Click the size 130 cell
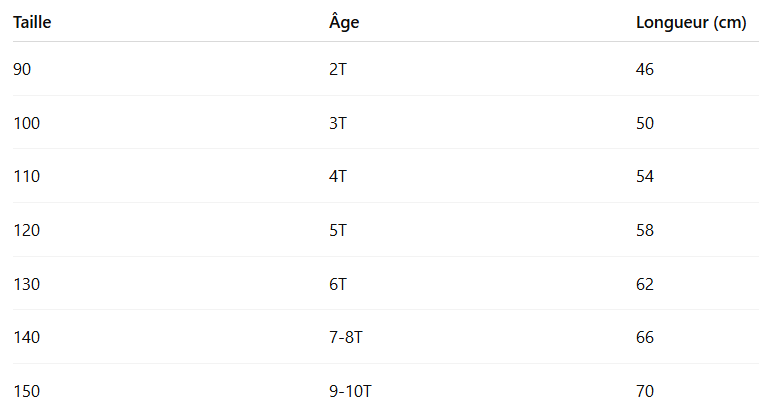 click(27, 283)
